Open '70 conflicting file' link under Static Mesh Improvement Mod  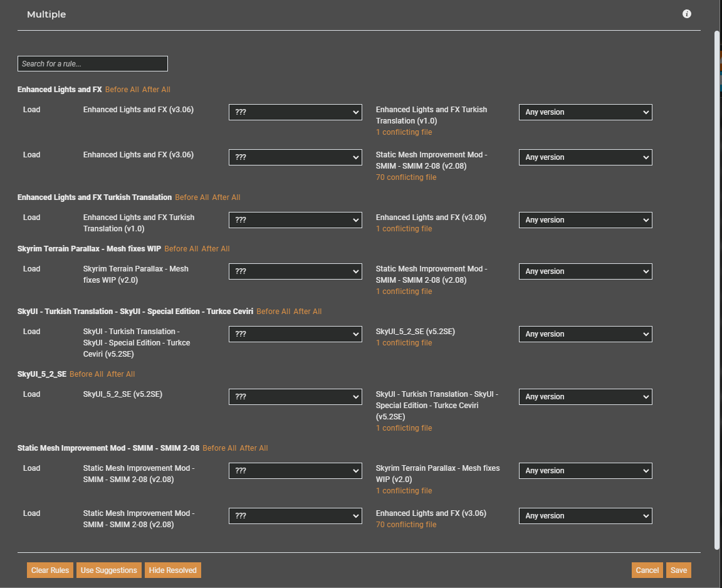click(406, 177)
